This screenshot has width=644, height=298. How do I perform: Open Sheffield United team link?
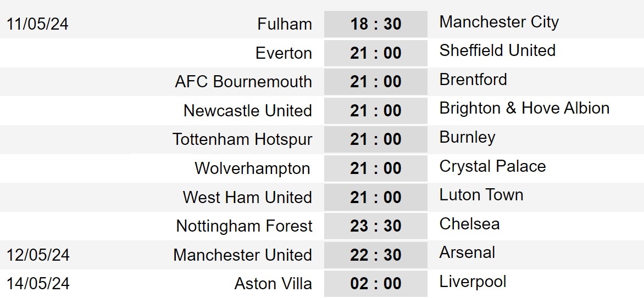pyautogui.click(x=497, y=50)
